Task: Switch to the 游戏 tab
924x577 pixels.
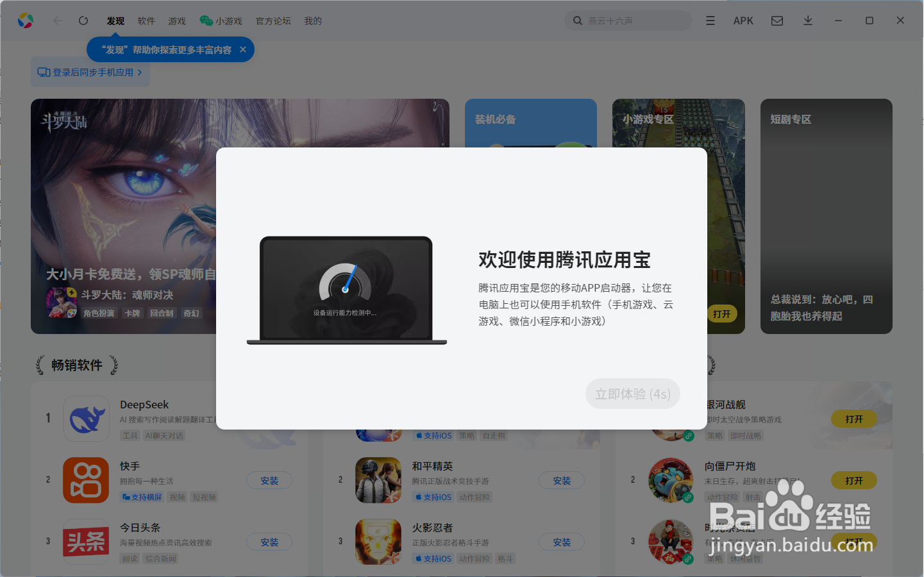Action: [177, 20]
